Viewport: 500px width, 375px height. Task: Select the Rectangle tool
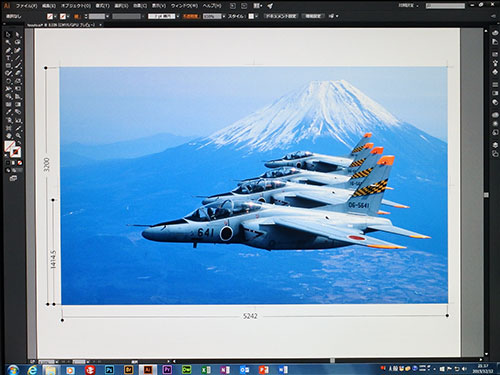coord(8,66)
